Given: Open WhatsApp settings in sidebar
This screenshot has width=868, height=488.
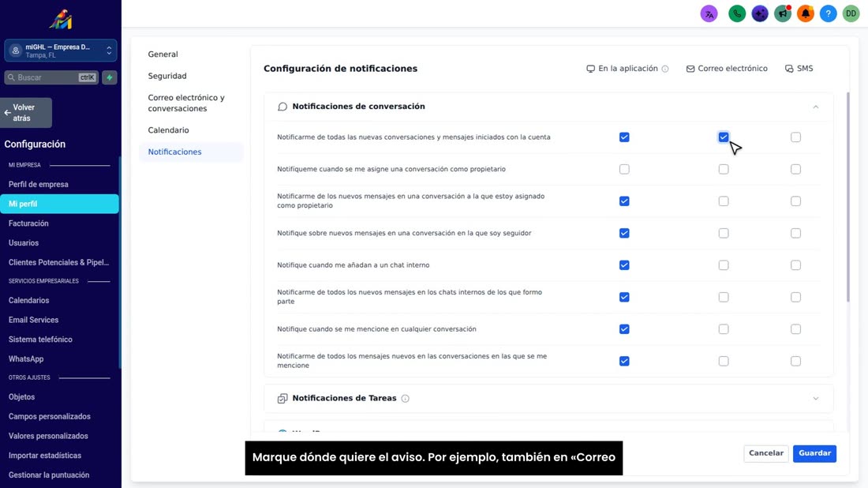Looking at the screenshot, I should pos(26,359).
